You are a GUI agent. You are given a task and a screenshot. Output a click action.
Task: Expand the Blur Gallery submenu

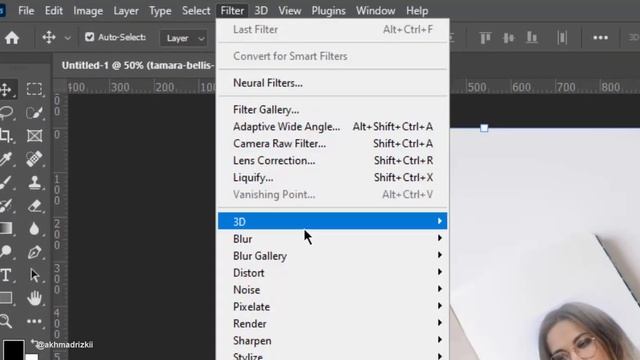click(332, 256)
